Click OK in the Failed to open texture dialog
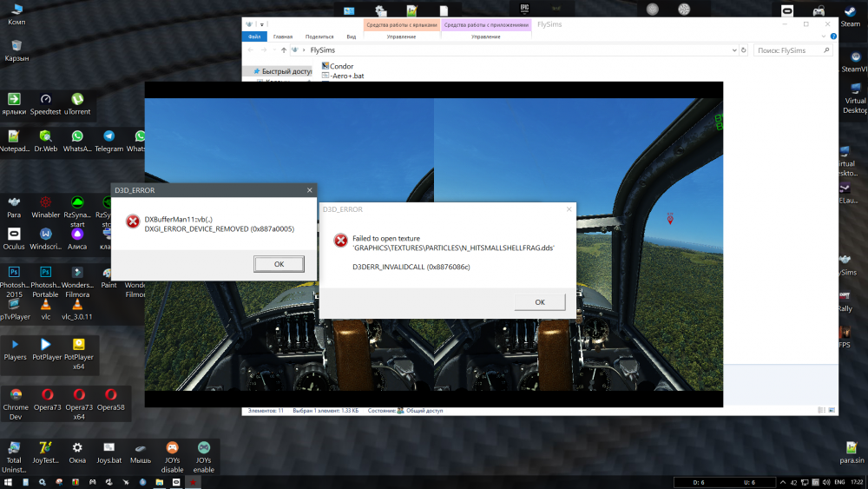 point(540,301)
